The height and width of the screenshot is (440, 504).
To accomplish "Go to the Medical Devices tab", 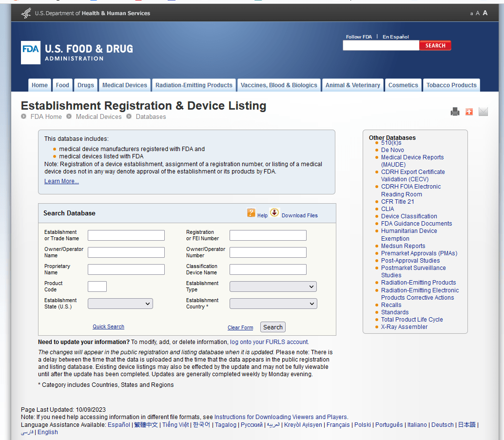I will (124, 85).
